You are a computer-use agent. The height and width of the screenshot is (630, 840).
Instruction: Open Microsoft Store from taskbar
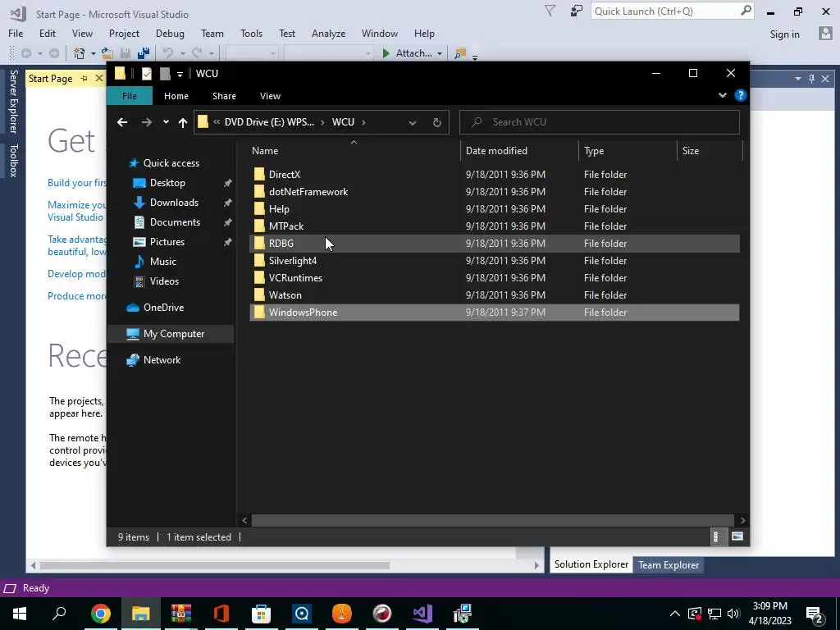pos(262,614)
